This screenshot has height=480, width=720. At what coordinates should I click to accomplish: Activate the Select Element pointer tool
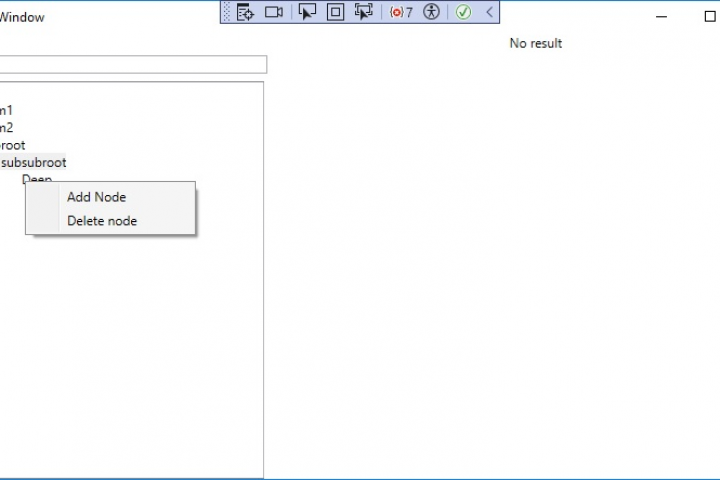[307, 12]
